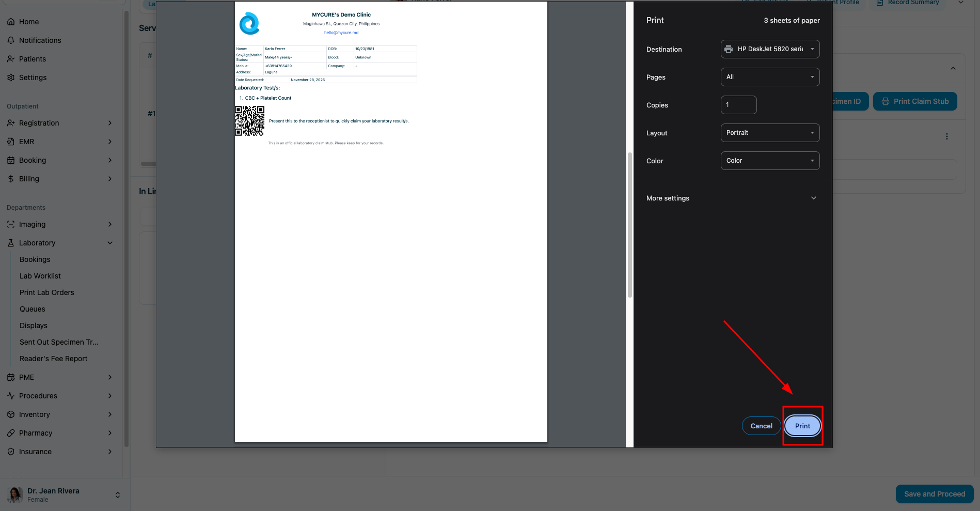Image resolution: width=980 pixels, height=511 pixels.
Task: Open the Destination printer dropdown
Action: pyautogui.click(x=770, y=49)
